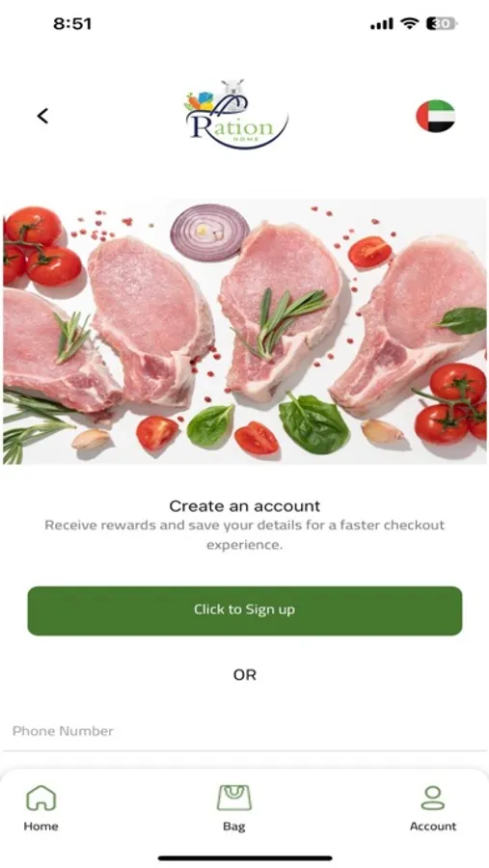Open the UAE flag country selector
This screenshot has height=868, width=489.
pos(435,116)
